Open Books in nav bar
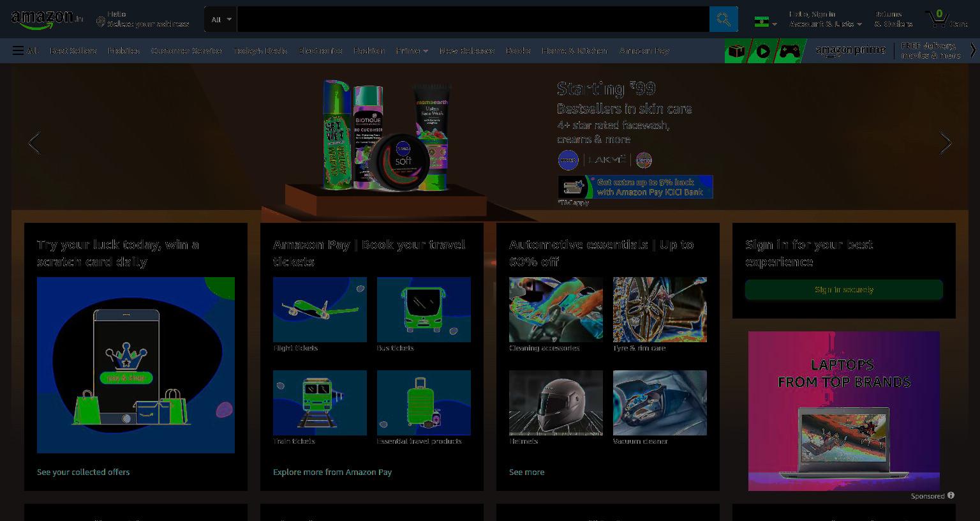980x521 pixels. (x=518, y=50)
